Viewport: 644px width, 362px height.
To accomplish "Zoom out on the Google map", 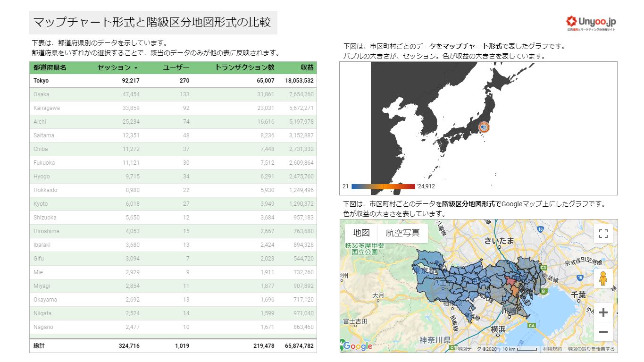I will pos(603,332).
